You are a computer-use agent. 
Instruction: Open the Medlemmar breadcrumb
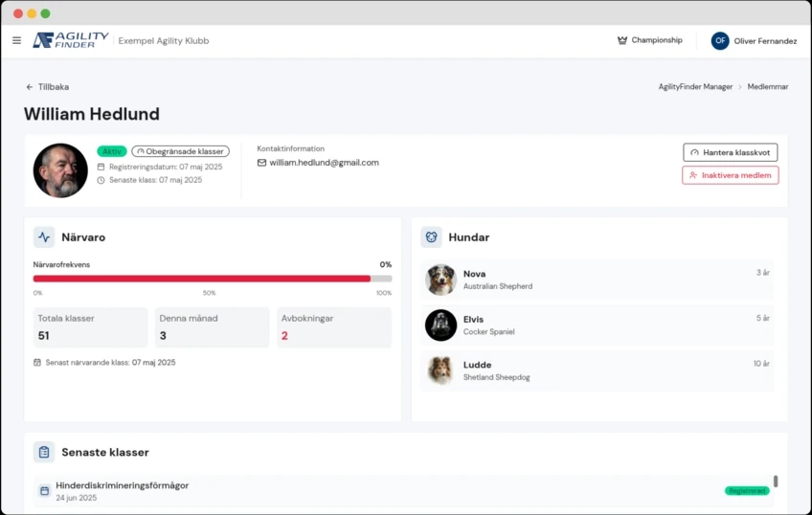point(767,87)
